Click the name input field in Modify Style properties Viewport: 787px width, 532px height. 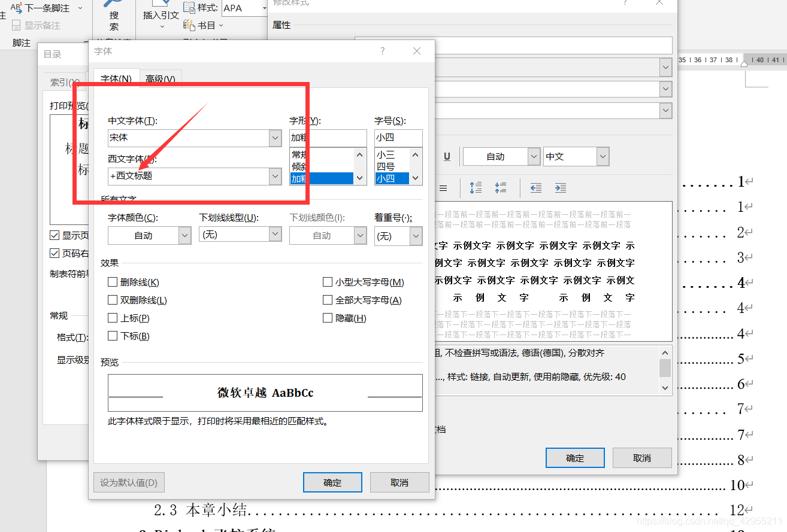coord(513,45)
